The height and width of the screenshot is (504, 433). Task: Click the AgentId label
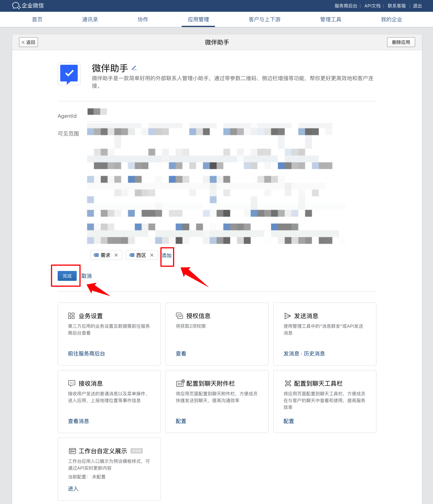pyautogui.click(x=67, y=116)
